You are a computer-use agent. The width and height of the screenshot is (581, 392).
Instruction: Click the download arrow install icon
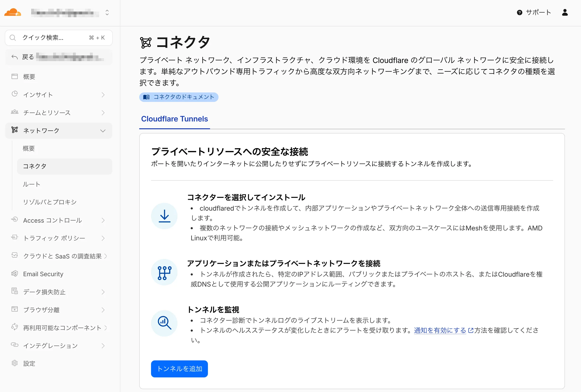[x=164, y=216]
